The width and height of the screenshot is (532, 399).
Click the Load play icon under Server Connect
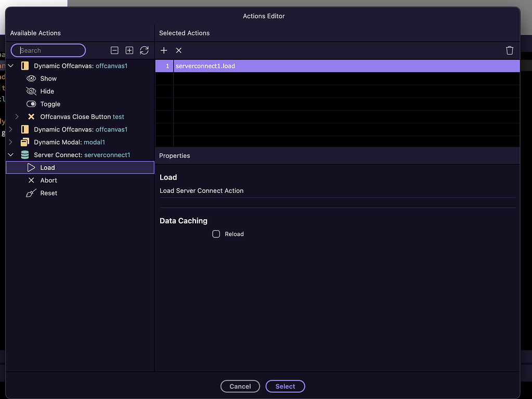(31, 167)
